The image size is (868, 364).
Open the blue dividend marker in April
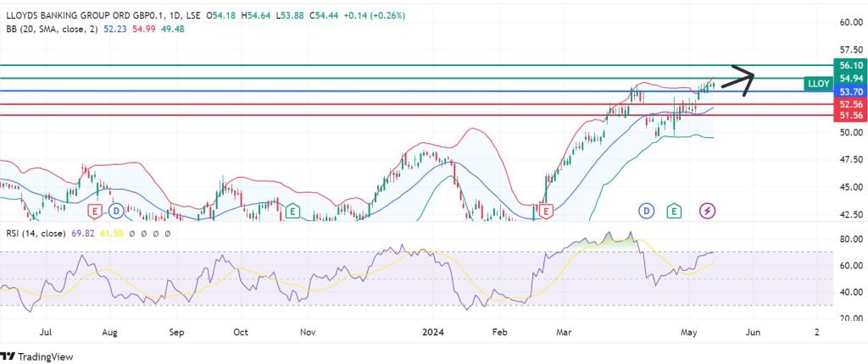coord(646,211)
